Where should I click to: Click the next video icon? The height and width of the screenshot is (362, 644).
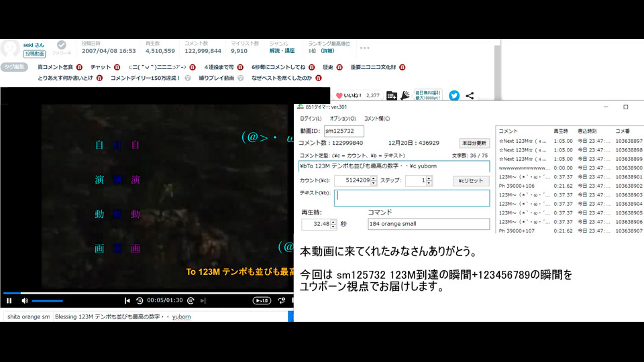point(203,301)
